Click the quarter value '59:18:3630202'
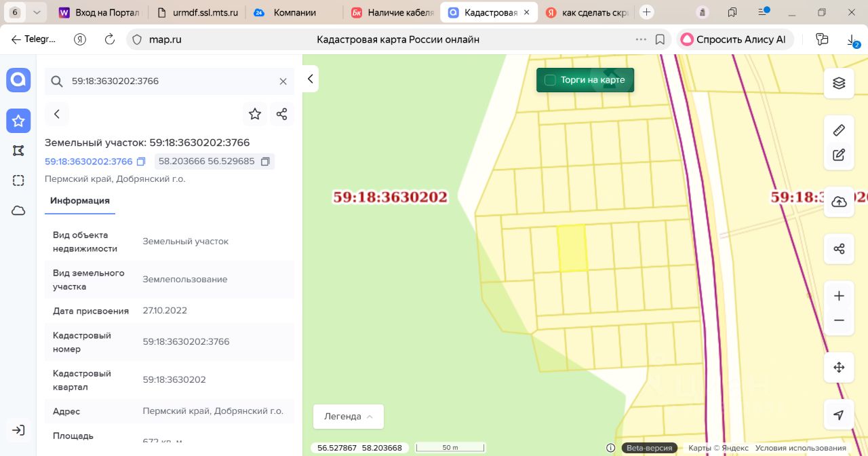This screenshot has height=456, width=868. [x=174, y=380]
